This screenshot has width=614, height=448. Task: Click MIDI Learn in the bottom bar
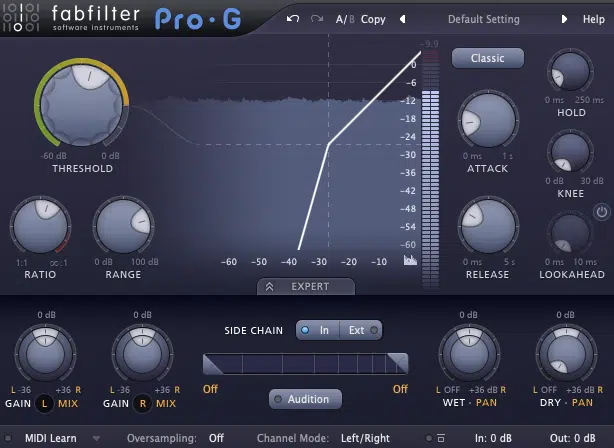click(x=51, y=438)
